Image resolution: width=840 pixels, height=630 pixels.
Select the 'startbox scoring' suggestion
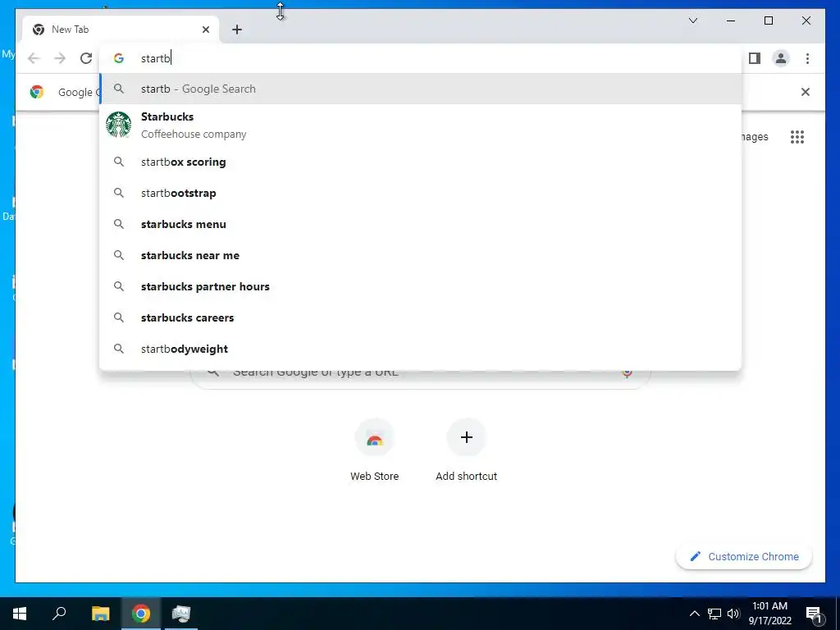click(x=421, y=162)
